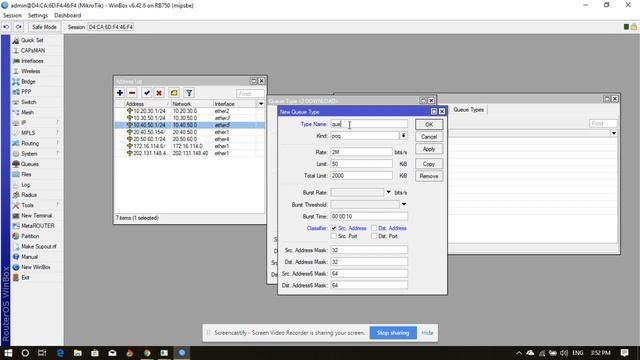Open Windows Start button
640x360 pixels.
pyautogui.click(x=8, y=353)
